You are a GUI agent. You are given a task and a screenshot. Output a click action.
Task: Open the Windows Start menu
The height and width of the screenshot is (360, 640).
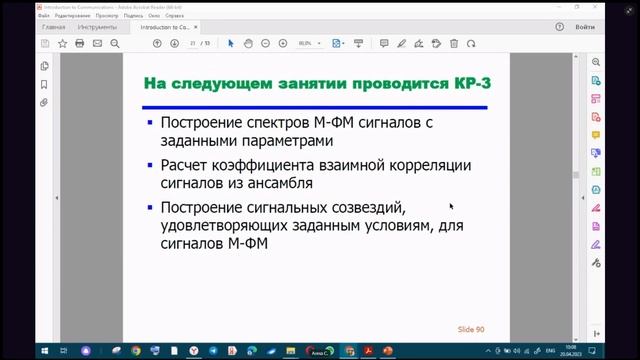[x=45, y=351]
